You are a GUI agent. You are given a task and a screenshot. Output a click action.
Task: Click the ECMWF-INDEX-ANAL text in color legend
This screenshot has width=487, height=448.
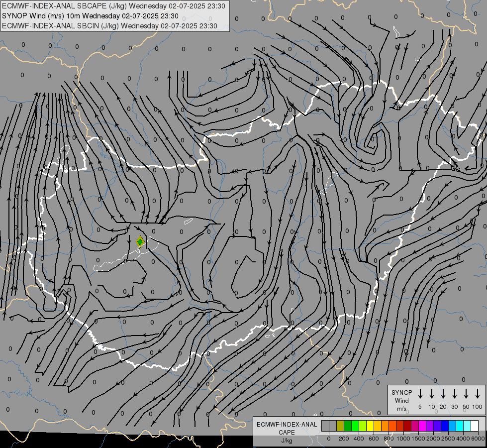[287, 425]
